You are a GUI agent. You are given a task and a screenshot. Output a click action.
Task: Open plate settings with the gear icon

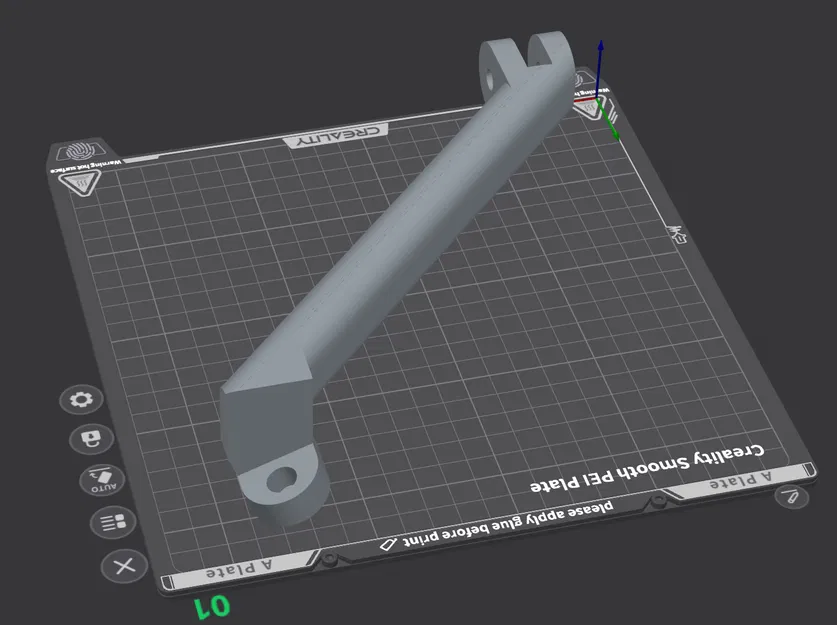pyautogui.click(x=81, y=399)
